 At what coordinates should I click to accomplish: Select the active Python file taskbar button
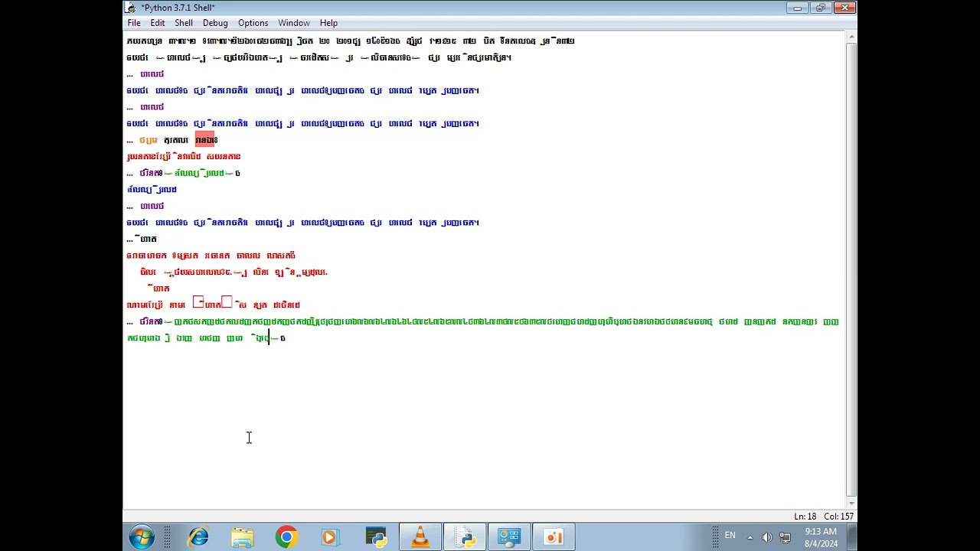tap(465, 537)
